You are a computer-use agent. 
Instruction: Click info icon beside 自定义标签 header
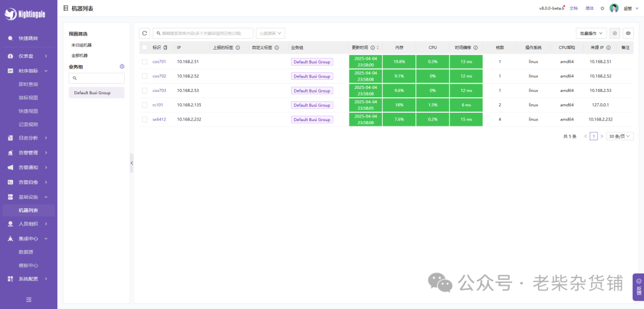point(277,48)
